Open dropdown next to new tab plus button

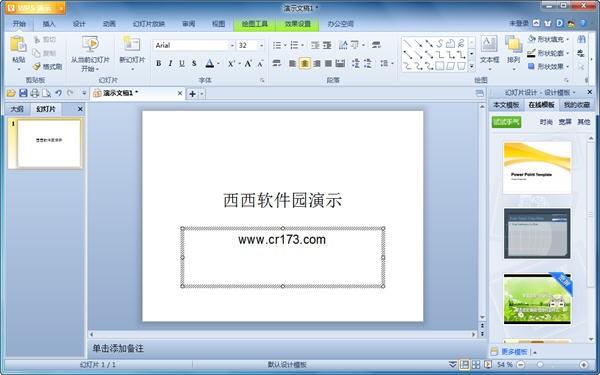click(202, 94)
